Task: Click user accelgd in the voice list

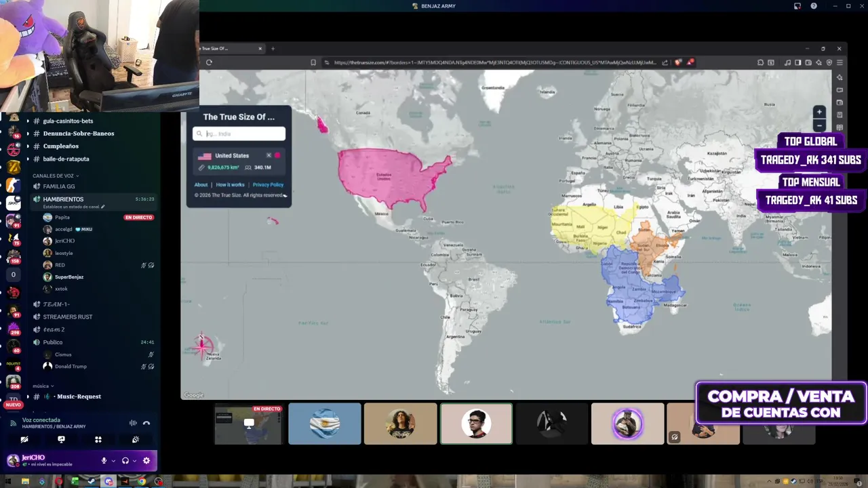Action: pyautogui.click(x=64, y=229)
